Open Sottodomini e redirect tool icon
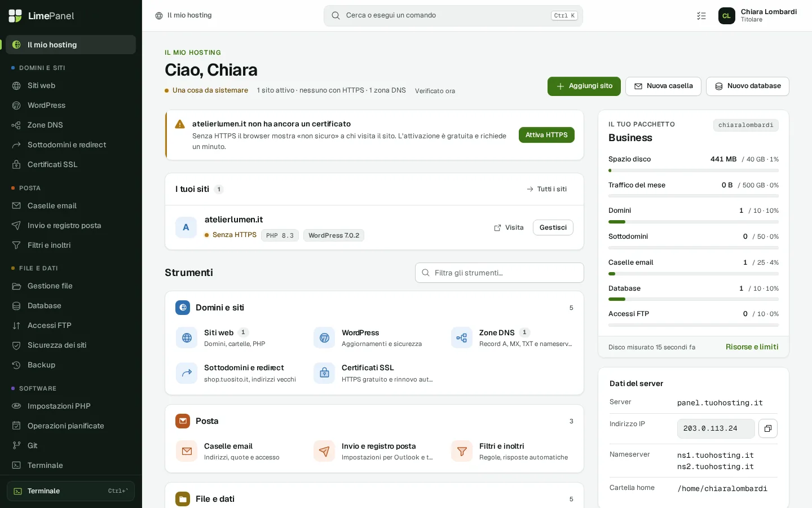Image resolution: width=812 pixels, height=508 pixels. pyautogui.click(x=187, y=373)
